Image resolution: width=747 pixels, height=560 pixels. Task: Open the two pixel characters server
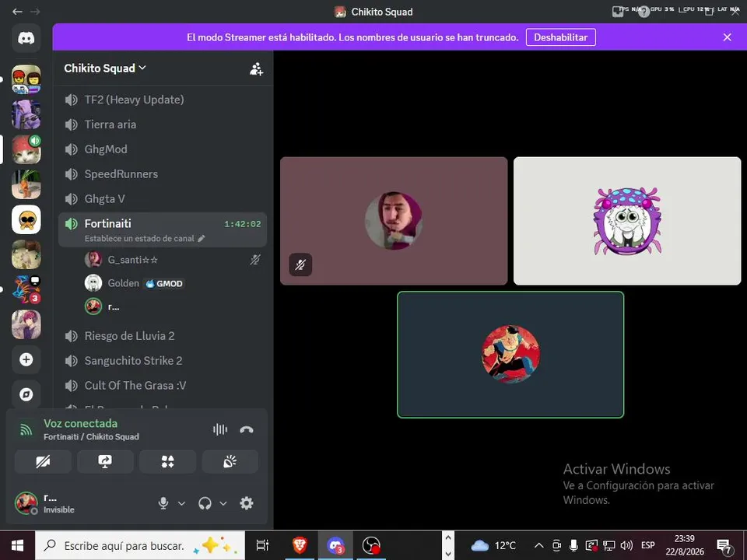tap(26, 79)
